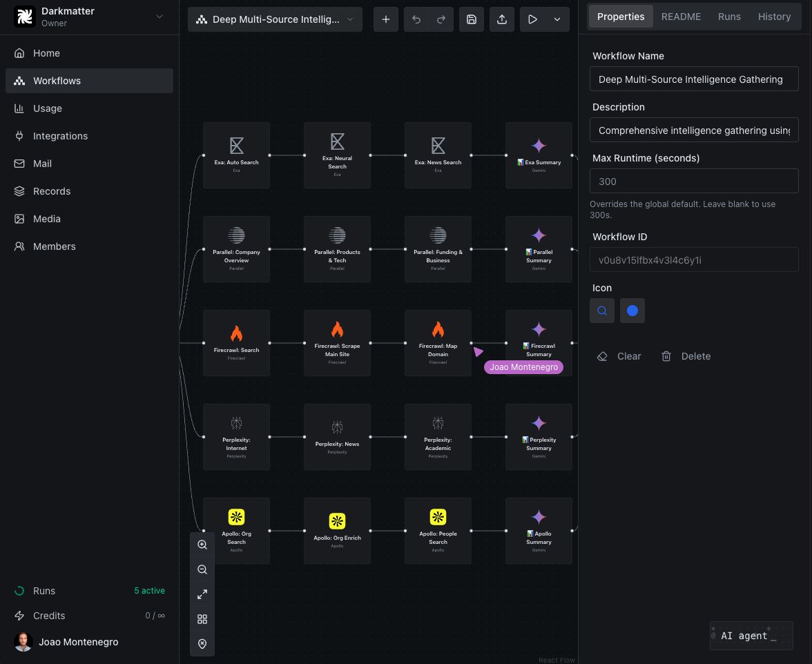
Task: Edit the Workflow Name field
Action: click(x=694, y=79)
